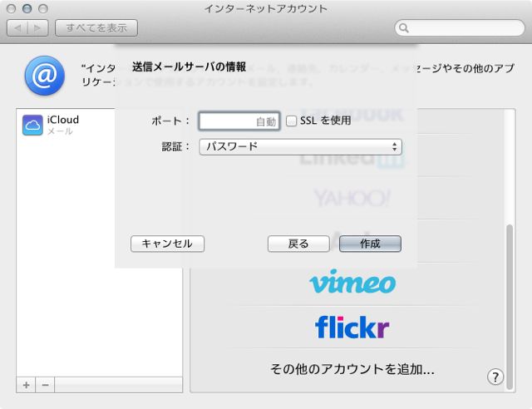Choose the Vimeo account logo

pyautogui.click(x=352, y=281)
